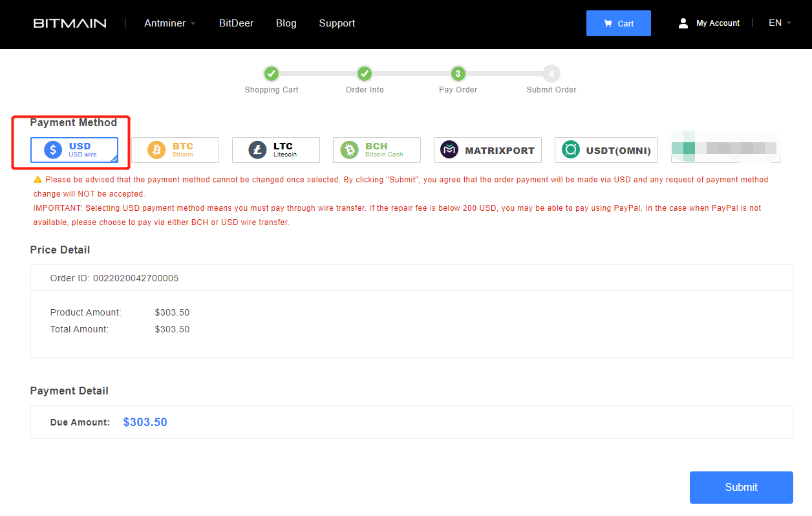The height and width of the screenshot is (516, 812).
Task: Click the Order ID 0022020042700005 text
Action: click(114, 279)
